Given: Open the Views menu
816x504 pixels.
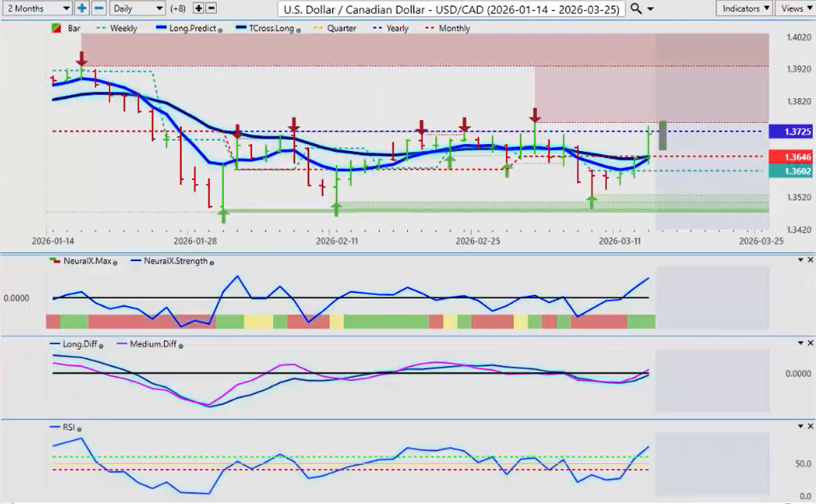Looking at the screenshot, I should [795, 8].
